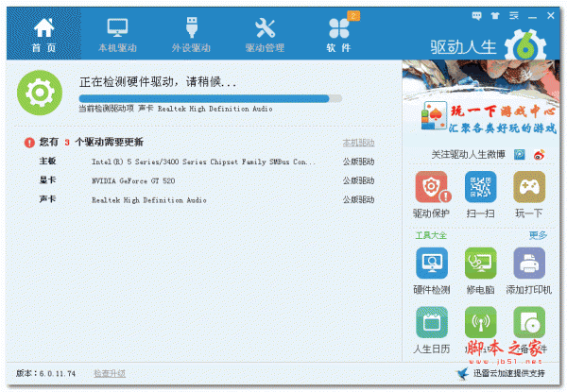Open the Sina Weibo icon
Screen dimensions: 567x392
[540, 155]
